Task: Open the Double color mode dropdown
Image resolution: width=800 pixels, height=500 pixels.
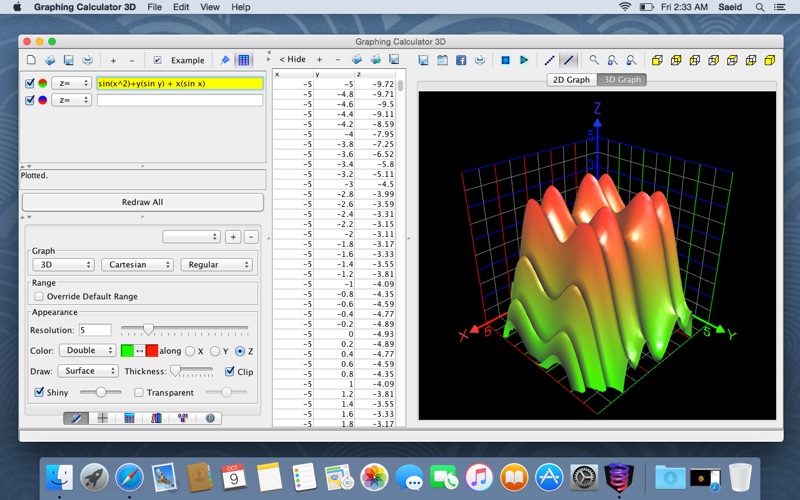Action: [x=87, y=351]
